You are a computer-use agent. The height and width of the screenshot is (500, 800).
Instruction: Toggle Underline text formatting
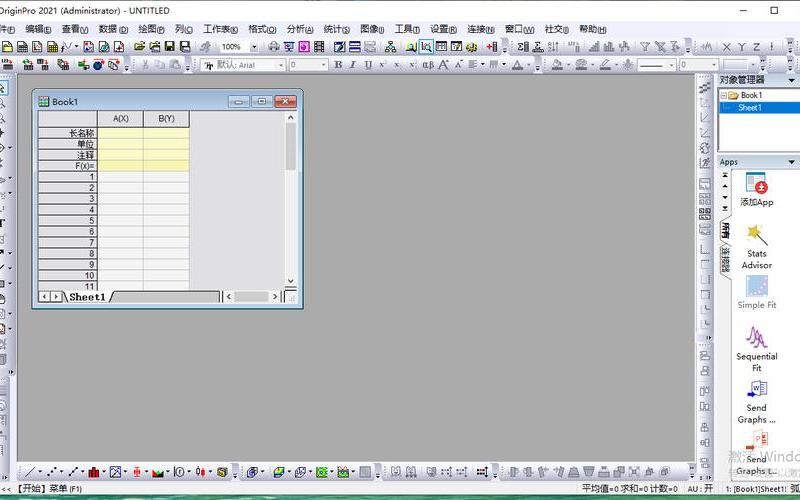click(x=368, y=65)
